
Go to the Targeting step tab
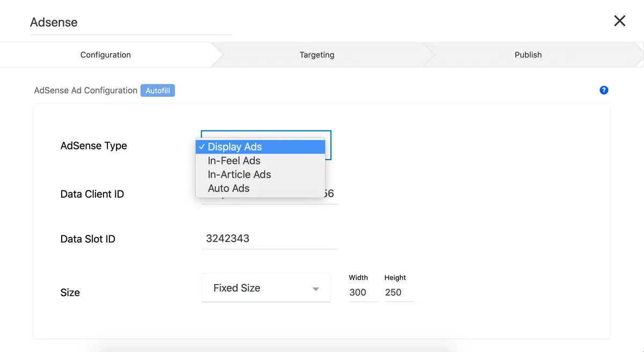pos(317,55)
